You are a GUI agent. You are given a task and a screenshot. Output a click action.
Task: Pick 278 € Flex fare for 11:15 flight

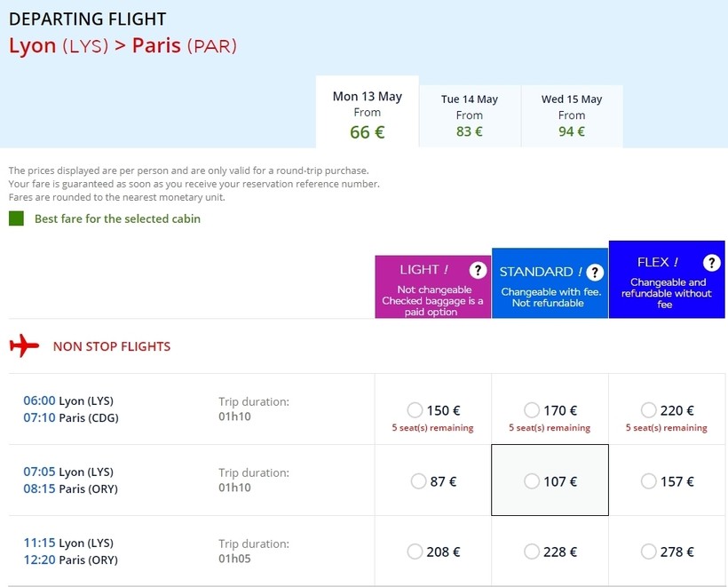point(649,552)
